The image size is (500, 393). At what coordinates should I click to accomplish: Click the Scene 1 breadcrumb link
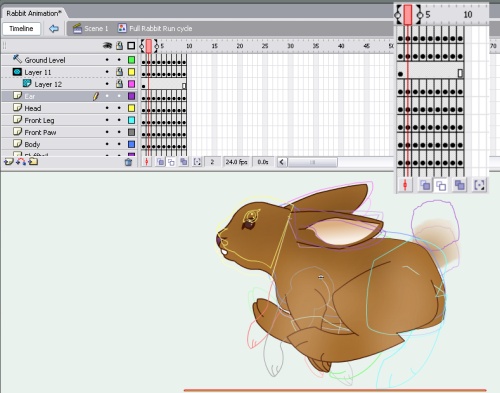coord(96,29)
